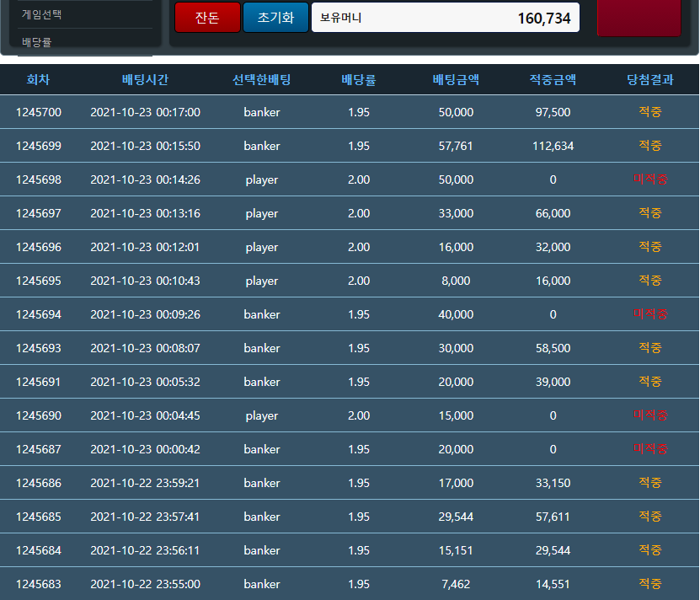Click the 적중금액 column header
The height and width of the screenshot is (600, 700).
[553, 79]
